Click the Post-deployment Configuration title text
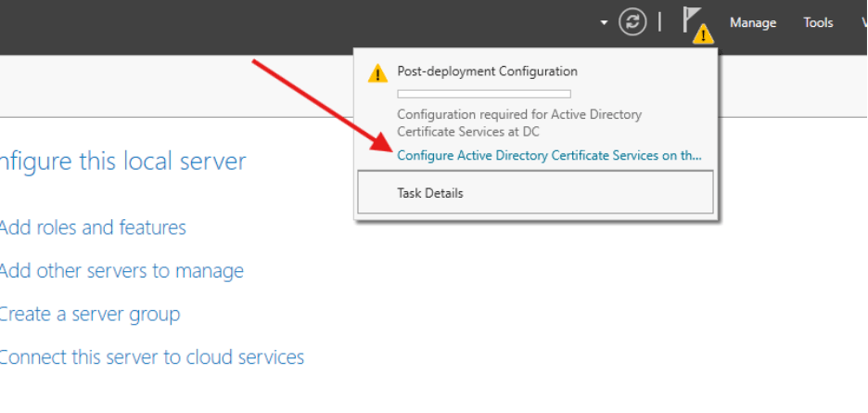This screenshot has width=868, height=413. [x=487, y=71]
